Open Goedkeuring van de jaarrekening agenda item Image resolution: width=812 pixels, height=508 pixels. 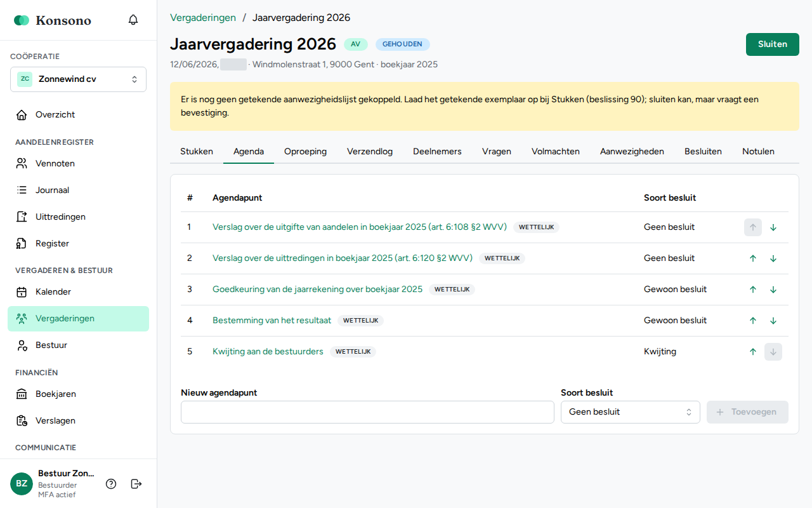pos(317,290)
